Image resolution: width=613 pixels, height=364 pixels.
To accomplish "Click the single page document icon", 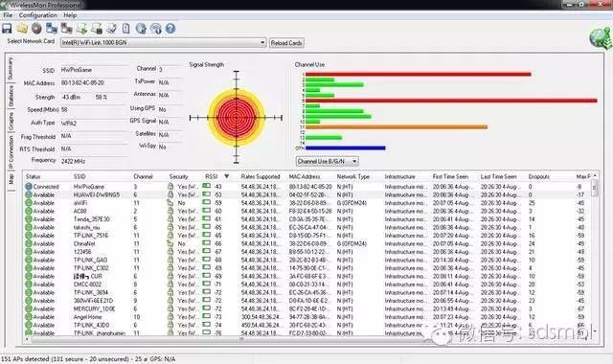I will pos(125,29).
